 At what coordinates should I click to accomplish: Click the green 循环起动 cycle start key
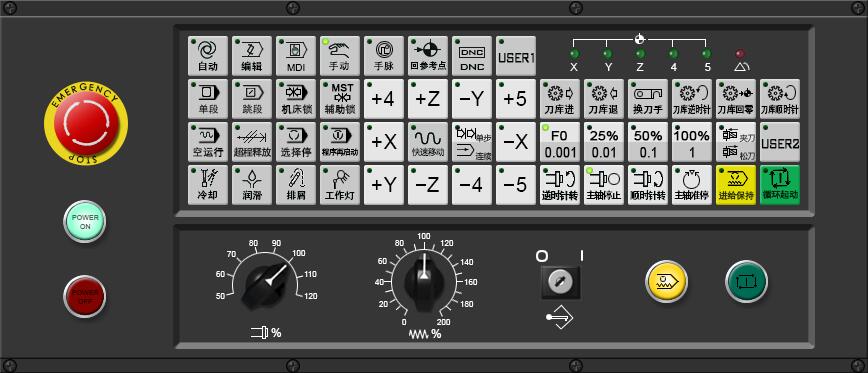[779, 185]
